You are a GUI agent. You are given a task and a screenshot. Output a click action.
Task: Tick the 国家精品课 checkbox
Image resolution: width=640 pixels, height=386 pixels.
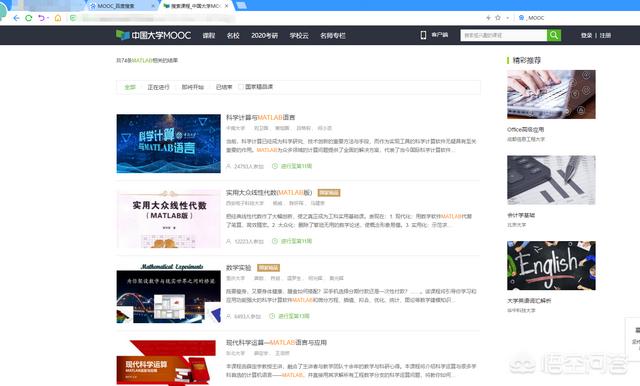(x=241, y=87)
